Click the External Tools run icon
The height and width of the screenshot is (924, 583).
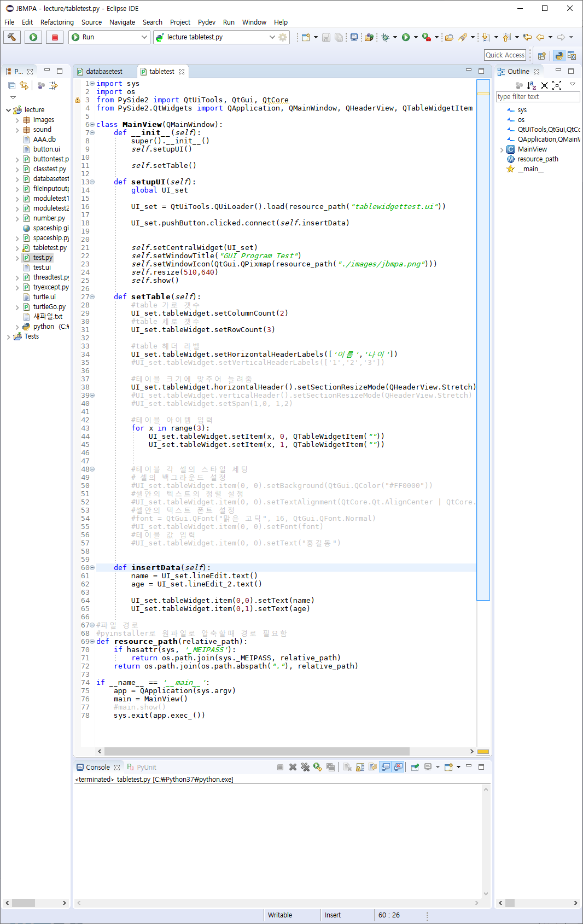coord(427,37)
